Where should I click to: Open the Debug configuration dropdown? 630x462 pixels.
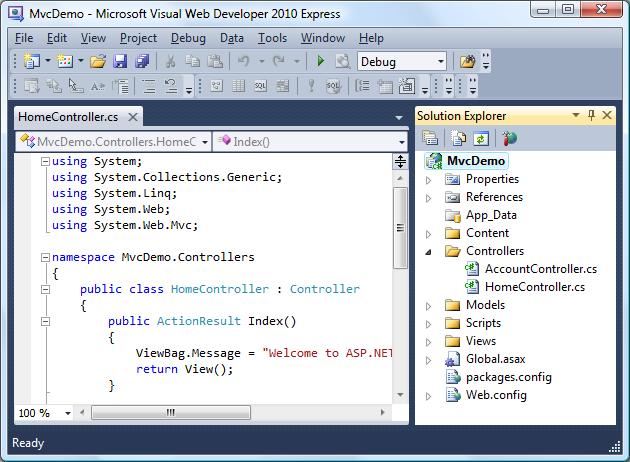440,61
